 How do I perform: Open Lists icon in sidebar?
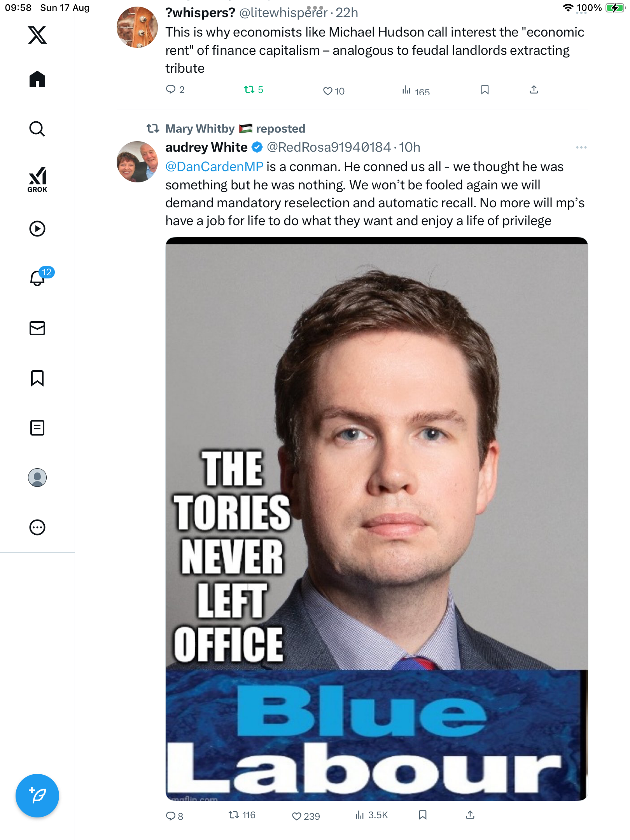tap(37, 428)
